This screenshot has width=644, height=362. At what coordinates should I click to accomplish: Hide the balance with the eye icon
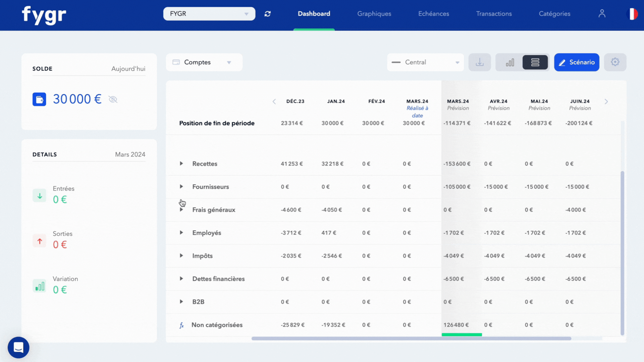[x=113, y=99]
